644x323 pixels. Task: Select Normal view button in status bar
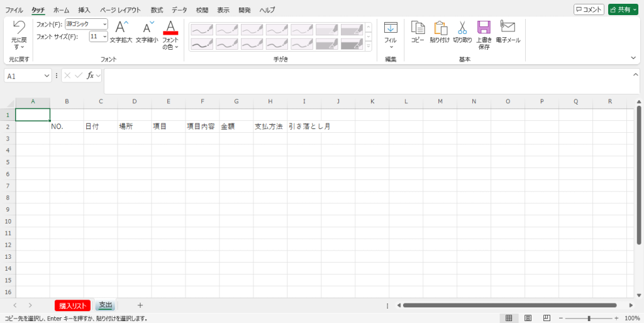pyautogui.click(x=509, y=318)
